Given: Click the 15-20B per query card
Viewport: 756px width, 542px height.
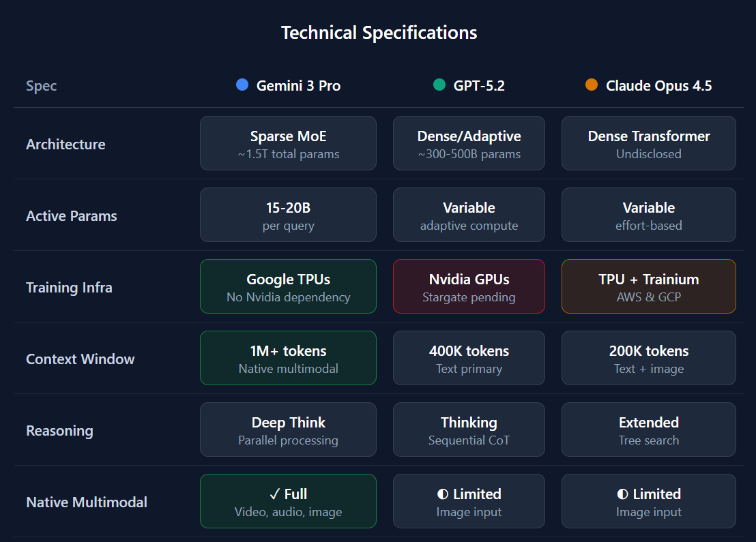Looking at the screenshot, I should coord(289,215).
